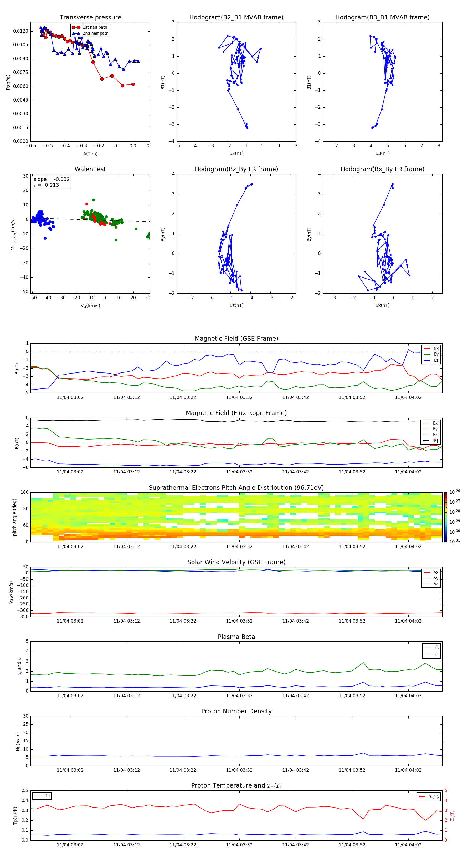Select "Bx'" in the Flux Rope legend
Screen dimensions: 473x868
point(431,423)
